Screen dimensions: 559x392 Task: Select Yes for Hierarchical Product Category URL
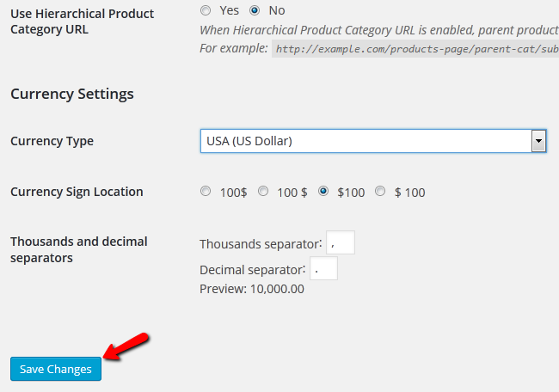205,10
